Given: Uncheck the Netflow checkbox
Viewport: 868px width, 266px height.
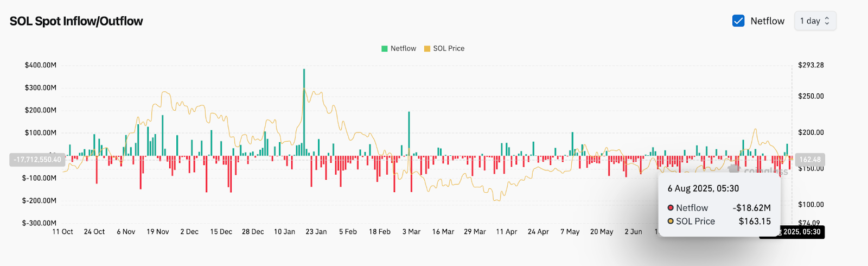Looking at the screenshot, I should [738, 21].
